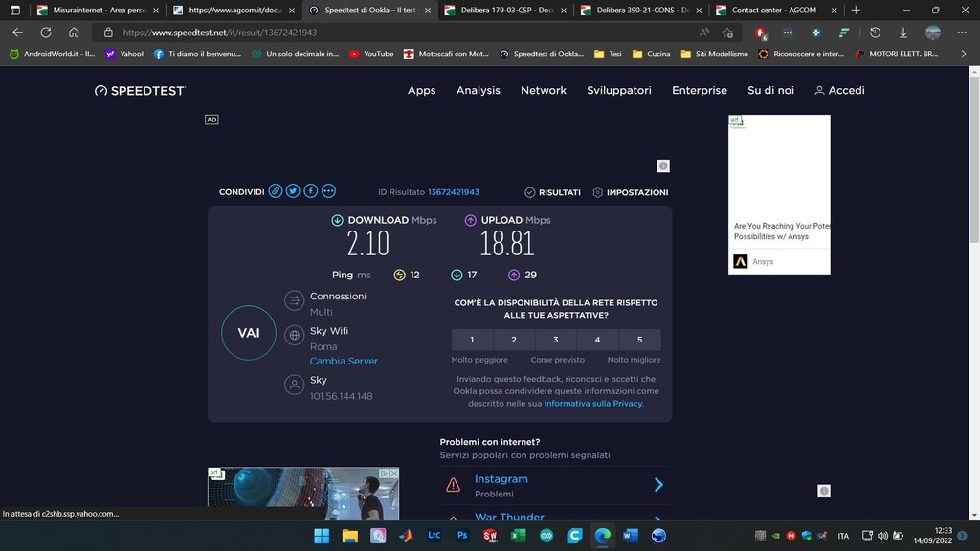This screenshot has width=980, height=551.
Task: Click the Ansys ad thumbnail
Action: pyautogui.click(x=779, y=193)
